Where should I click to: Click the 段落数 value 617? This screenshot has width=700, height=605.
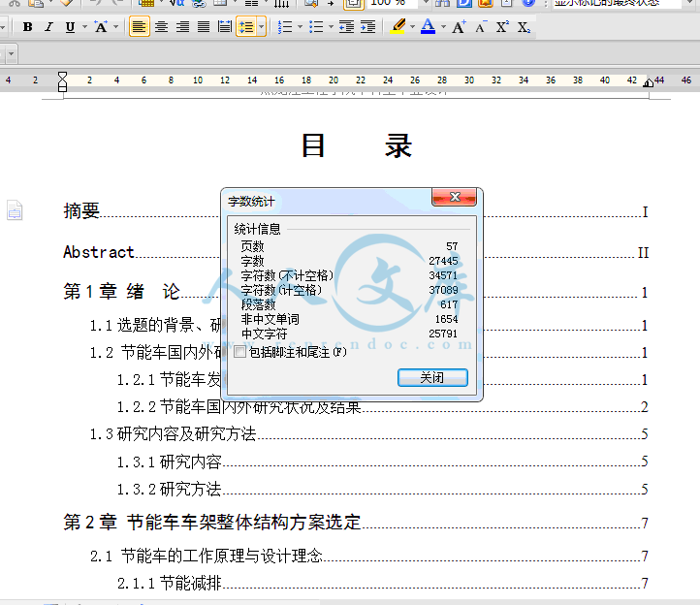pyautogui.click(x=449, y=304)
